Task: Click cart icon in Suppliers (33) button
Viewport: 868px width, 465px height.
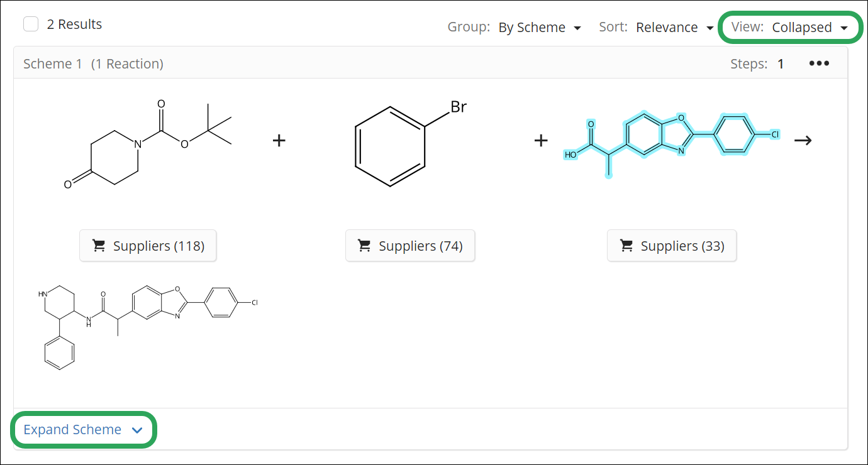Action: pyautogui.click(x=626, y=246)
